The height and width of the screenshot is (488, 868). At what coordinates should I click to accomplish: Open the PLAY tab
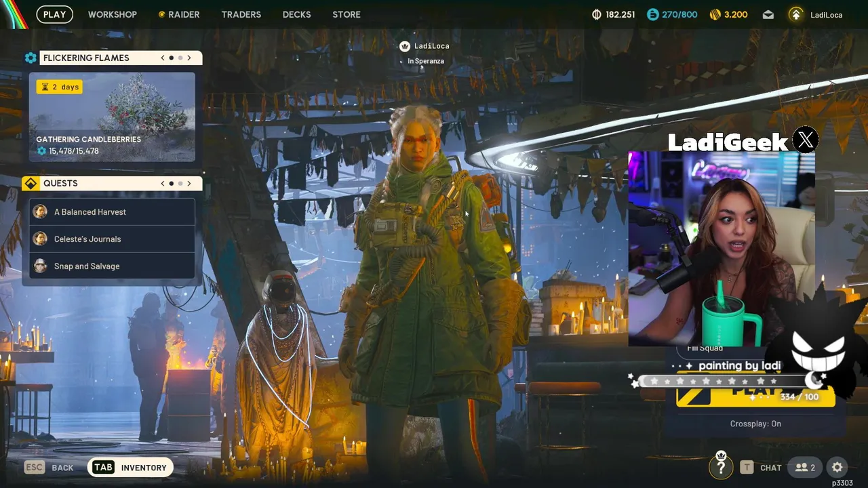click(x=54, y=14)
